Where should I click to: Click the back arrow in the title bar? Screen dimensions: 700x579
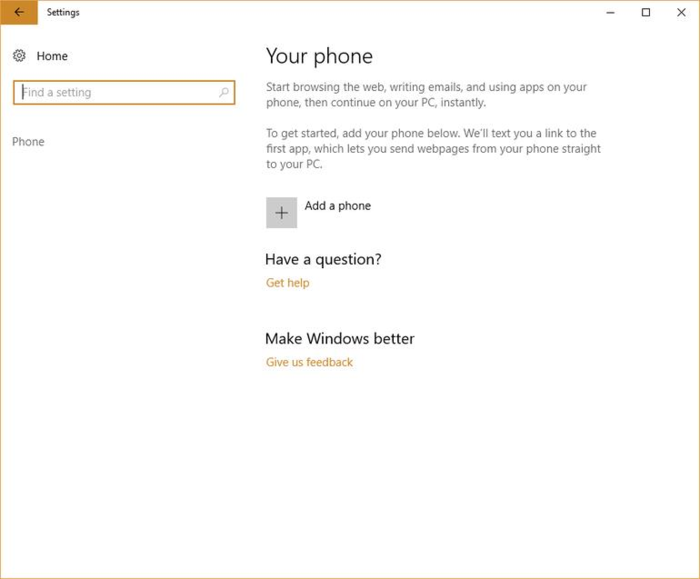pyautogui.click(x=18, y=13)
